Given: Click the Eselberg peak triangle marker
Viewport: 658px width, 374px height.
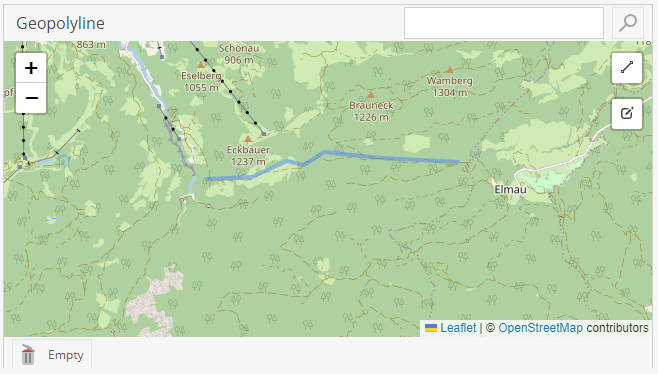Looking at the screenshot, I should 201,65.
